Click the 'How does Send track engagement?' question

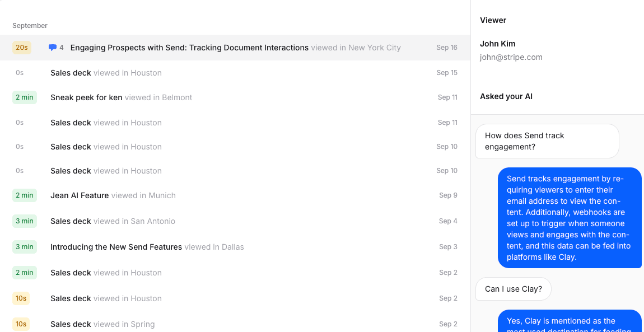coord(547,141)
